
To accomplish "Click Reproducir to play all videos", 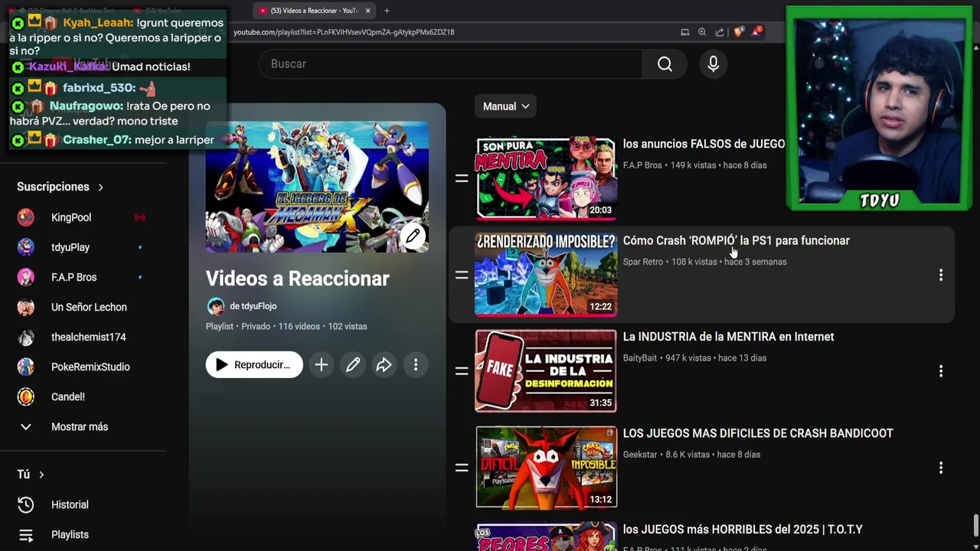I will pos(254,365).
